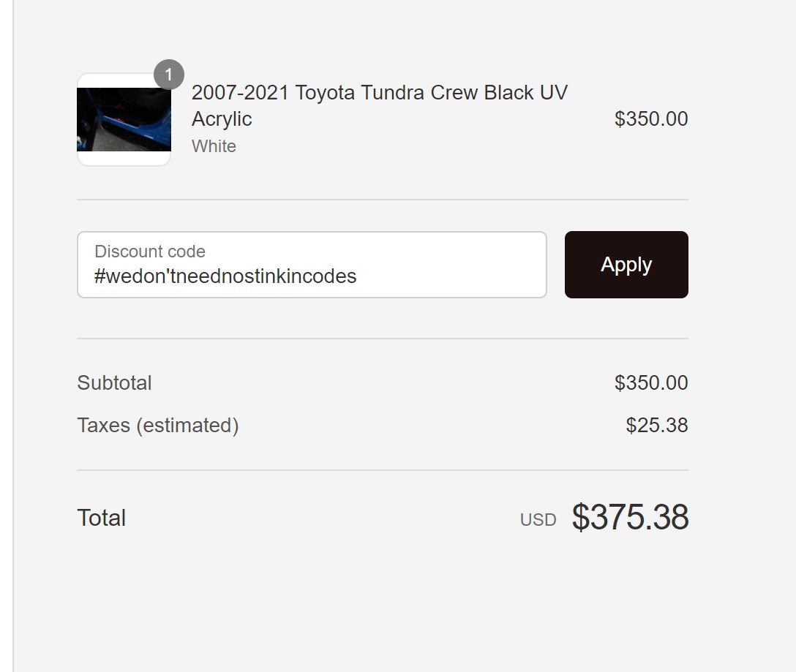
Task: Click the left panel border edge
Action: (13, 336)
